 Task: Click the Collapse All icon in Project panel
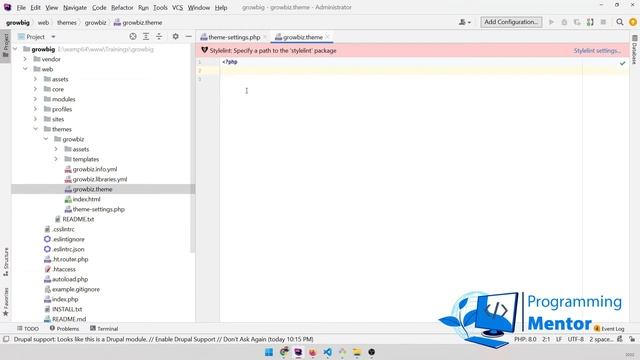click(x=159, y=37)
